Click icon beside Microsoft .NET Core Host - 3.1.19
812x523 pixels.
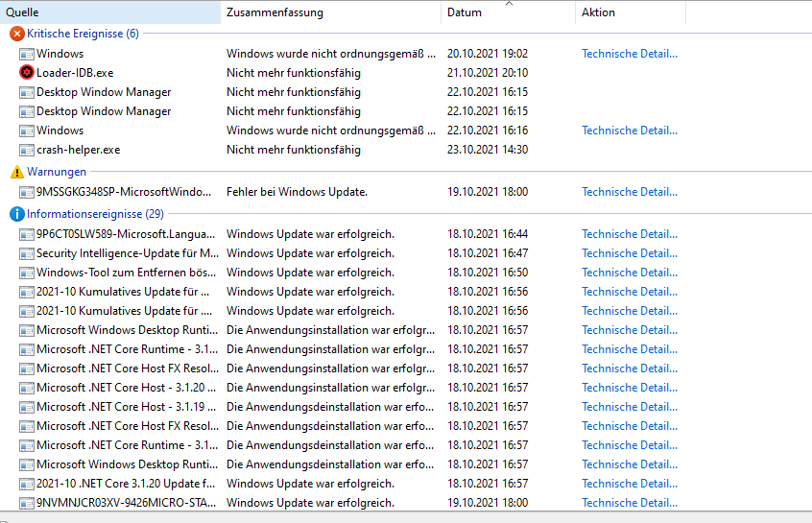pos(27,407)
